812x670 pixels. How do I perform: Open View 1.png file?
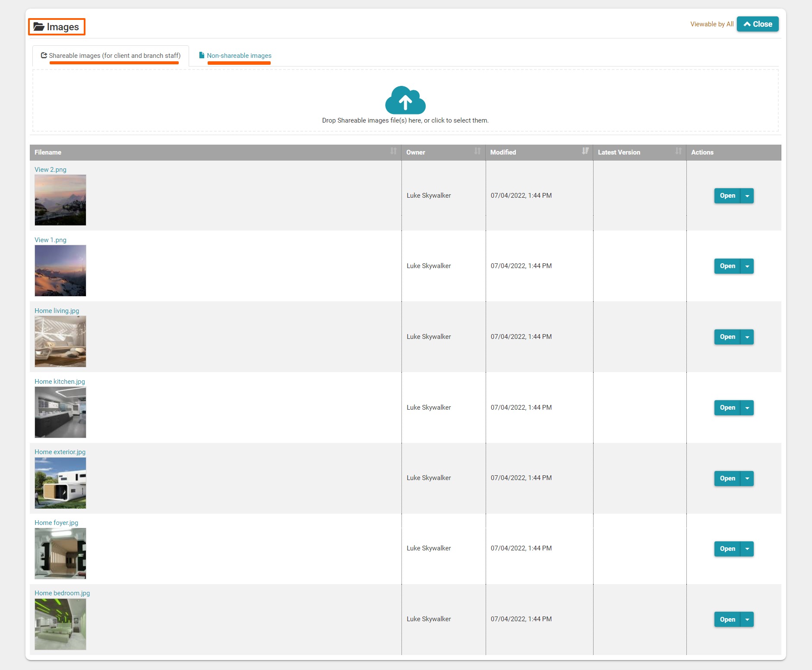[727, 266]
